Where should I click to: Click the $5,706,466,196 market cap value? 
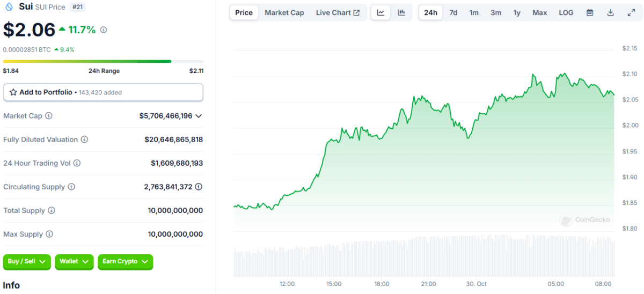click(x=165, y=116)
